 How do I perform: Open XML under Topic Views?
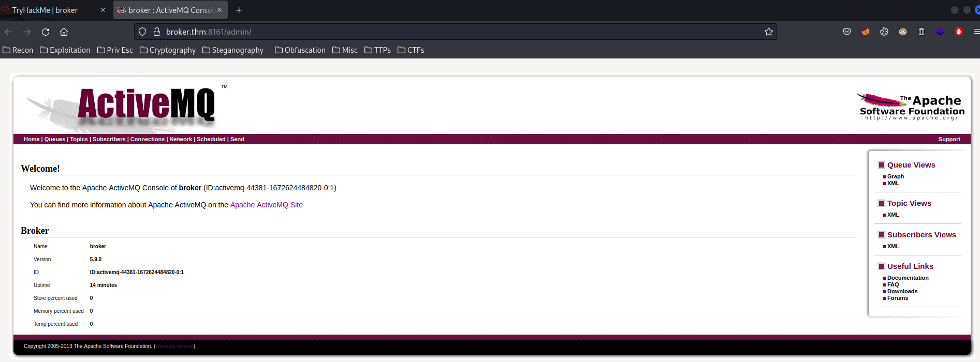(893, 215)
